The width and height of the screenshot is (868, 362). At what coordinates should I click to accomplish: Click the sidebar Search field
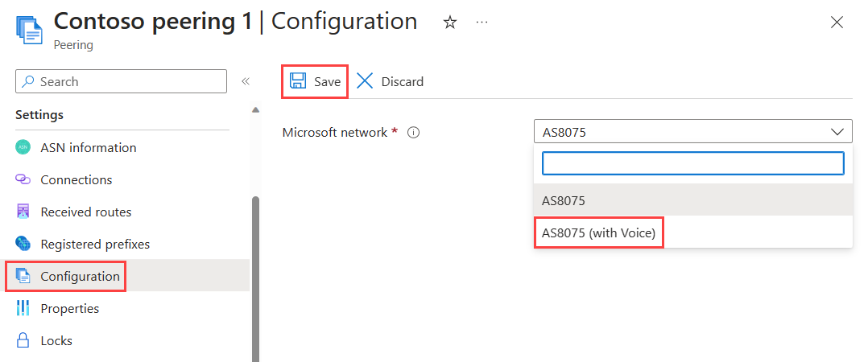[x=122, y=81]
